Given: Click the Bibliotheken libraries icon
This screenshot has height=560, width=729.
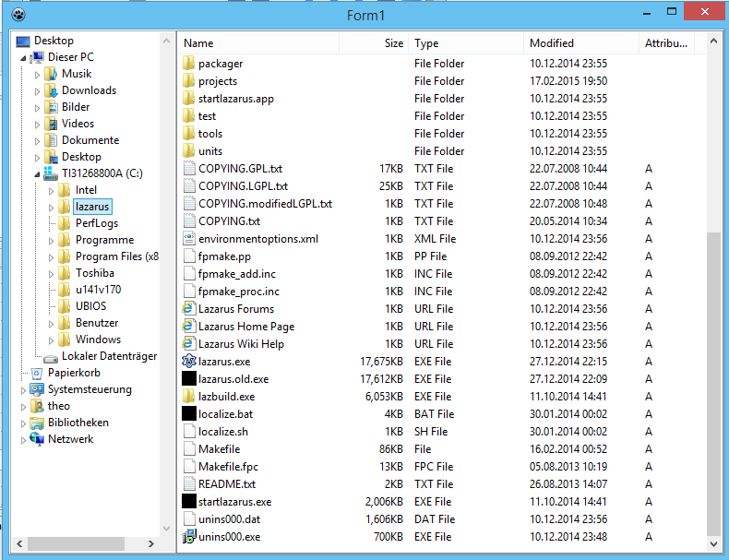Looking at the screenshot, I should point(37,423).
